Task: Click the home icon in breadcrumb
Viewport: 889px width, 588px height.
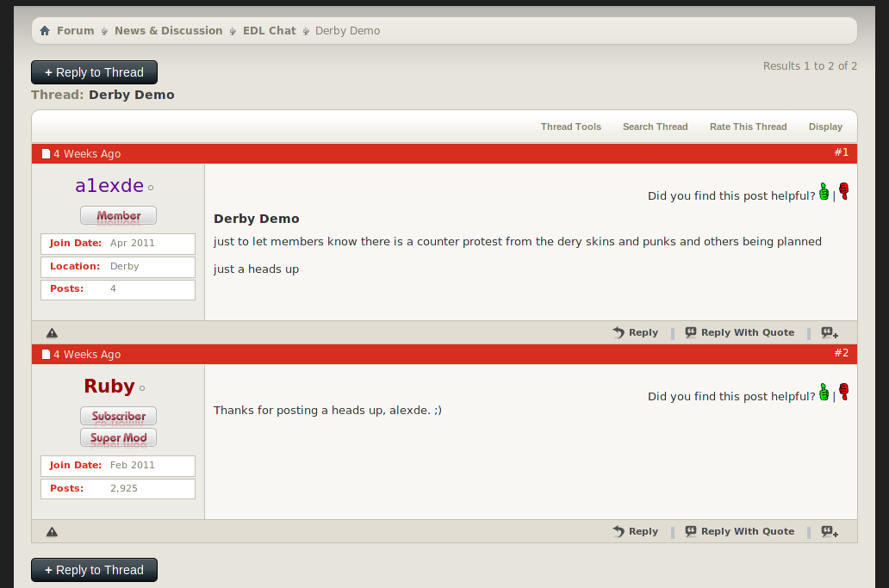Action: click(x=45, y=31)
